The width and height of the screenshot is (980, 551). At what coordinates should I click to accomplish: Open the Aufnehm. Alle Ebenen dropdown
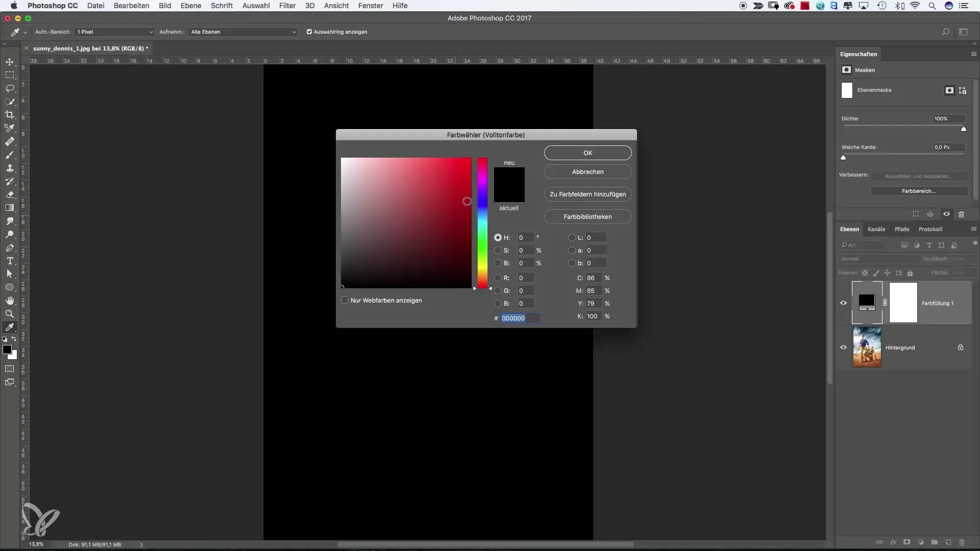[243, 32]
